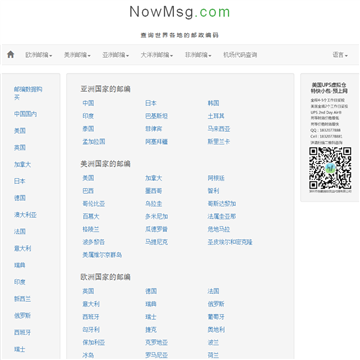Open 阿塞拜疆 postal codes link
360x360 pixels.
pos(156,142)
